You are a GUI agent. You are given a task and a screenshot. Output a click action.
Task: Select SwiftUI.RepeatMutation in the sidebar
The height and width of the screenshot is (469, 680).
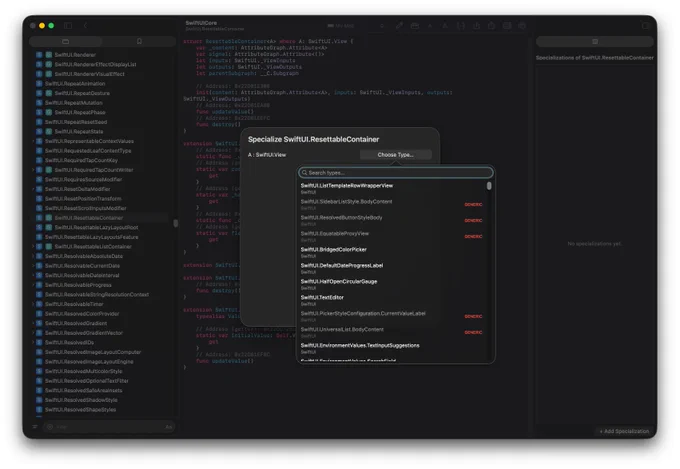(99, 102)
